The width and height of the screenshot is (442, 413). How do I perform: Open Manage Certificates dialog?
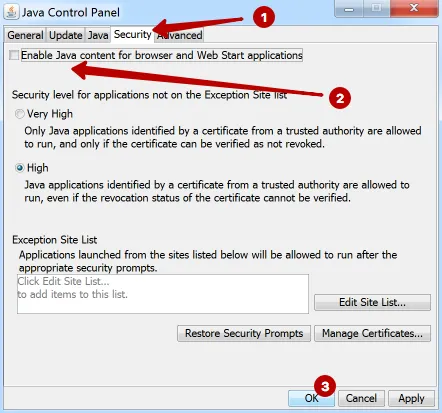[372, 333]
